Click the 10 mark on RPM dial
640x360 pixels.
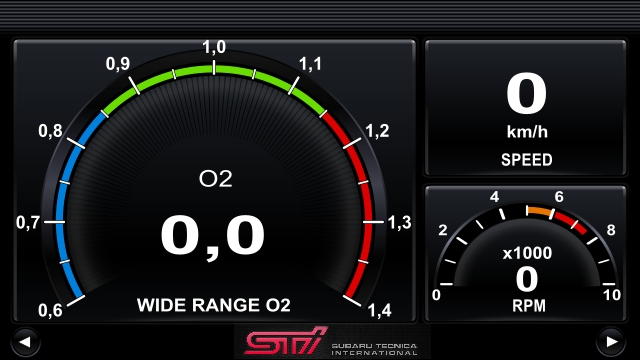[612, 295]
